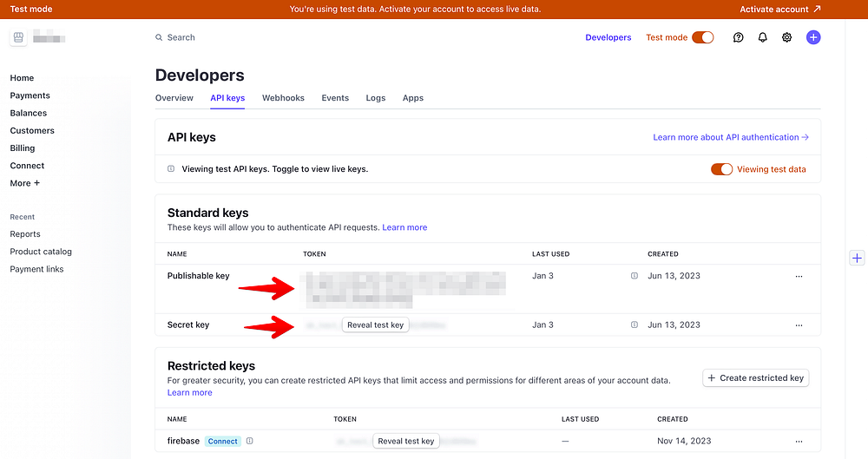Screen dimensions: 868x459
Task: Click Learn more under Standard keys
Action: pyautogui.click(x=404, y=227)
